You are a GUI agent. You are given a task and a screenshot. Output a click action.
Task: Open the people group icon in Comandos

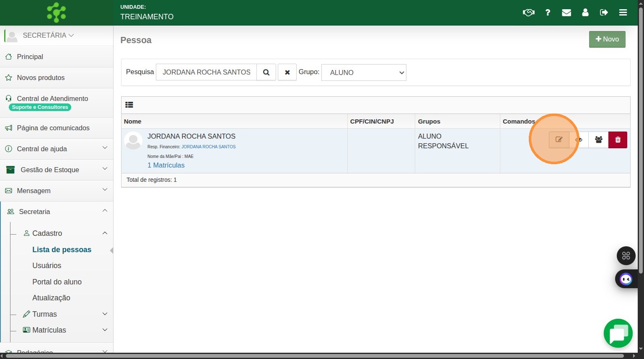pos(598,140)
